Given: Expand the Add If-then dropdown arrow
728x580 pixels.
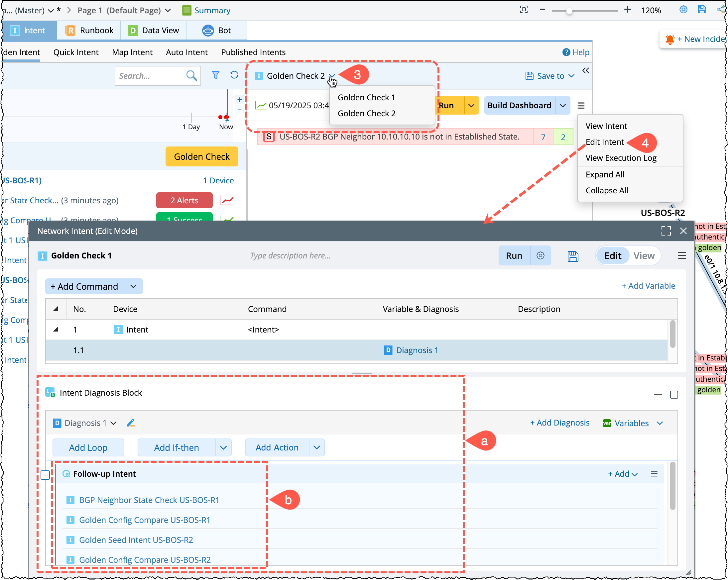Looking at the screenshot, I should point(223,447).
